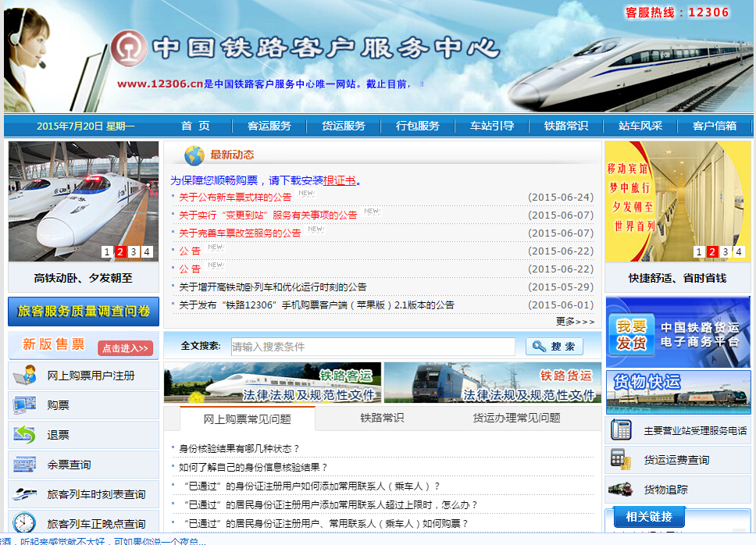756x545 pixels.
Task: Click 高铁动卧、夕发朝至 caption
Action: pos(83,278)
